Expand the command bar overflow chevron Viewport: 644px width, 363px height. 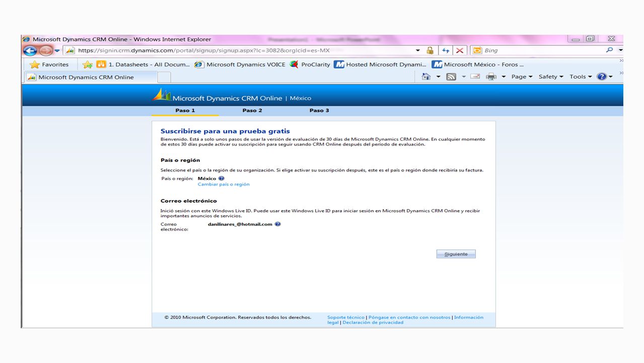coord(621,73)
